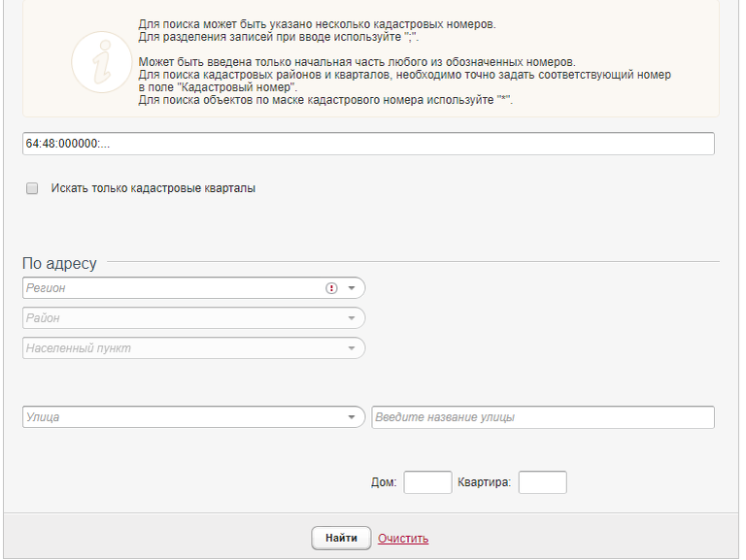
Task: Click the 'По адресу' section heading
Action: (x=59, y=263)
